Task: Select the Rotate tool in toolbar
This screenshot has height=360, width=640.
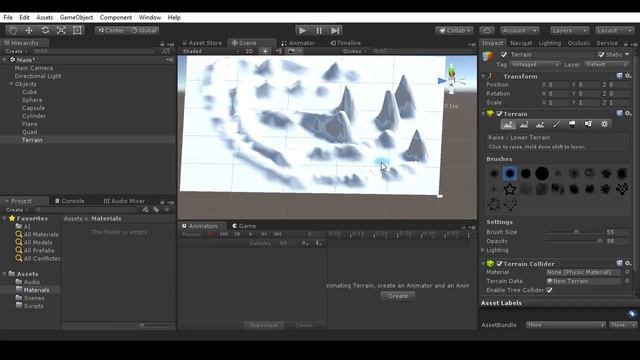Action: pyautogui.click(x=45, y=30)
